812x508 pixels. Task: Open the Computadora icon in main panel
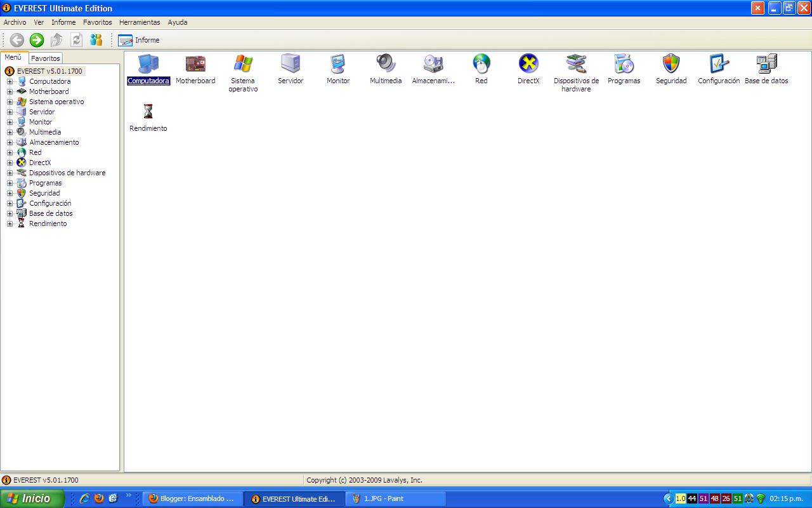[148, 64]
